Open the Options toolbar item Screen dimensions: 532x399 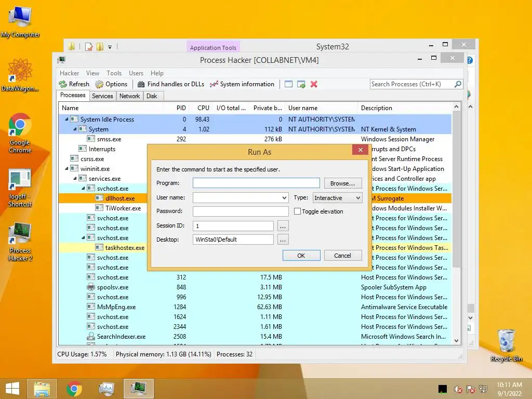[x=111, y=84]
